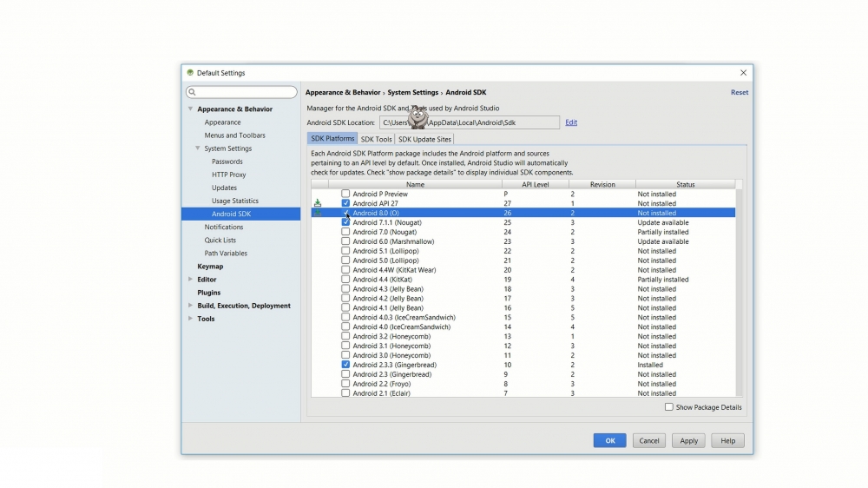Select HTTP Proxy in settings tree

click(228, 175)
